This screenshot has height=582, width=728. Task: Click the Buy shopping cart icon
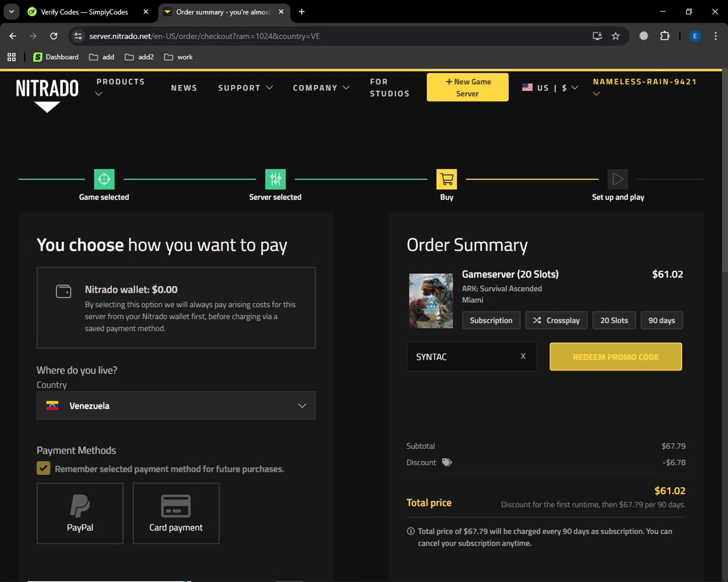click(447, 179)
